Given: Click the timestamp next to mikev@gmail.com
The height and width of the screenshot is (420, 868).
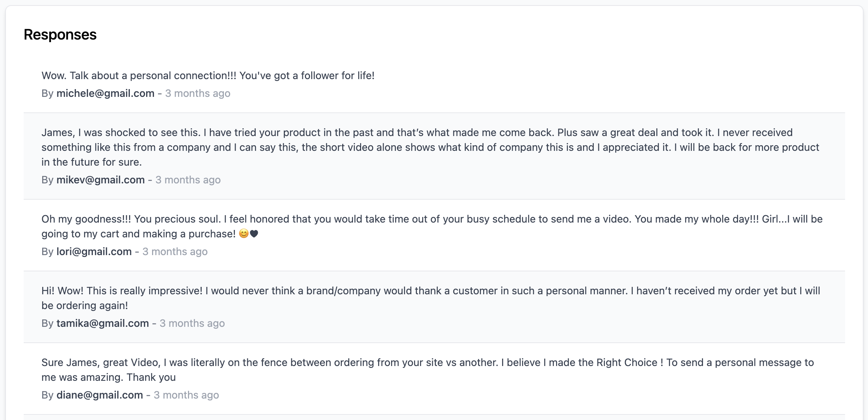Looking at the screenshot, I should point(188,180).
